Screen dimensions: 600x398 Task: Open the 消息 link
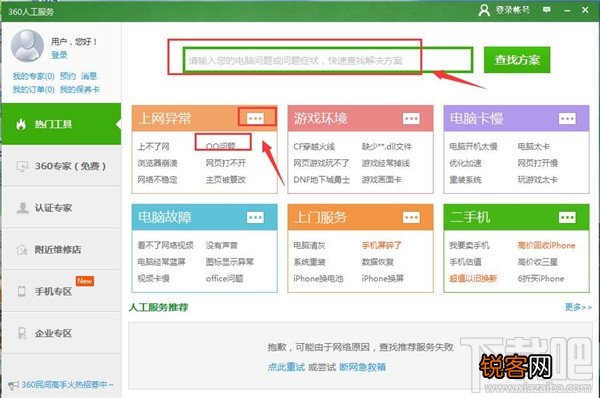click(89, 76)
